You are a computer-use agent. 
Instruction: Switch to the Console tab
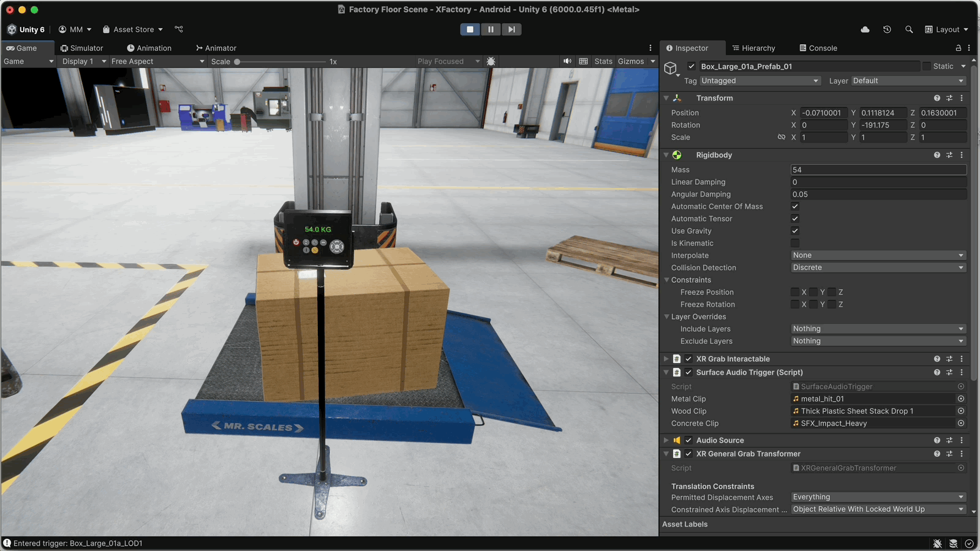click(818, 48)
